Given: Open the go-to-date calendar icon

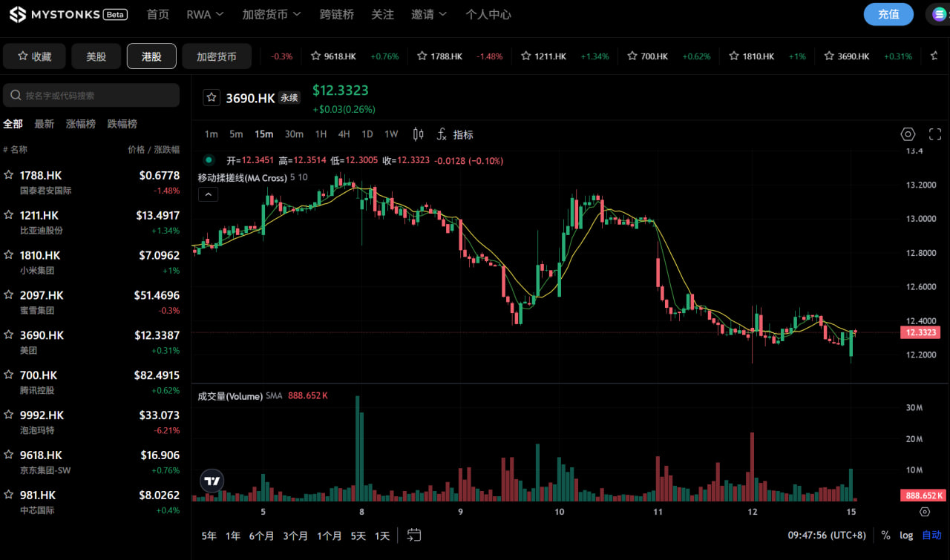Looking at the screenshot, I should tap(414, 535).
